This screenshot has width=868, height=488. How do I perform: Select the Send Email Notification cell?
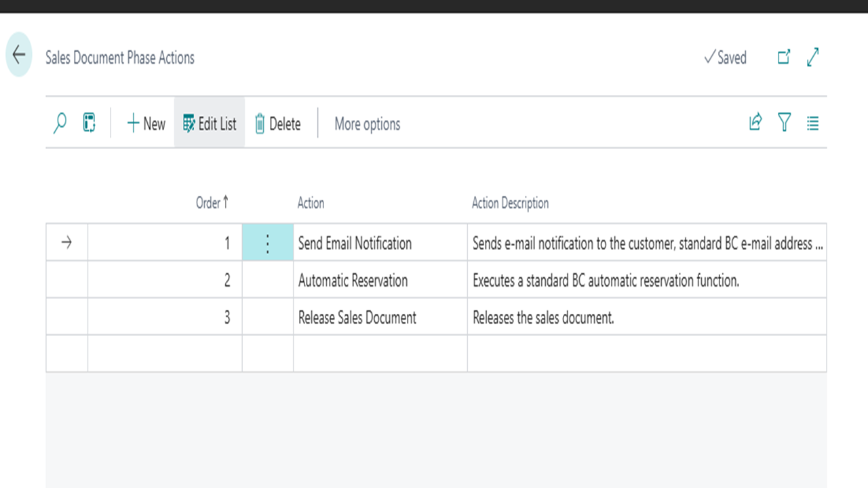355,243
